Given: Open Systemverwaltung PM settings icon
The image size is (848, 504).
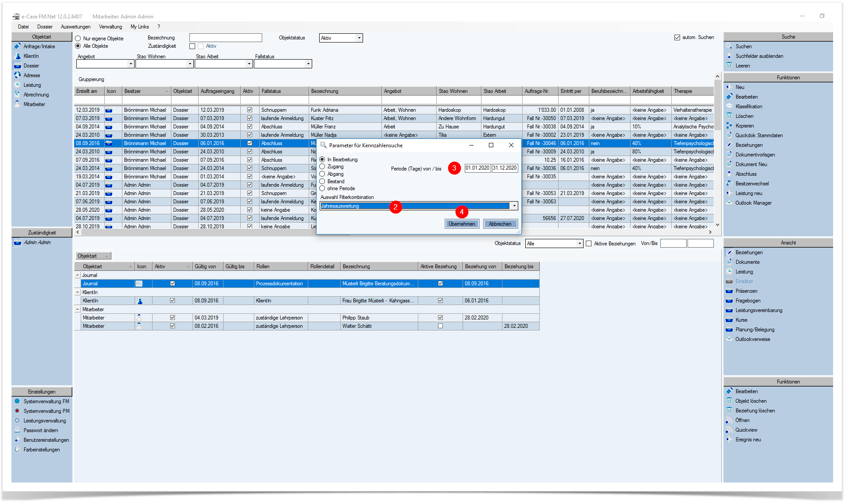Looking at the screenshot, I should (17, 411).
